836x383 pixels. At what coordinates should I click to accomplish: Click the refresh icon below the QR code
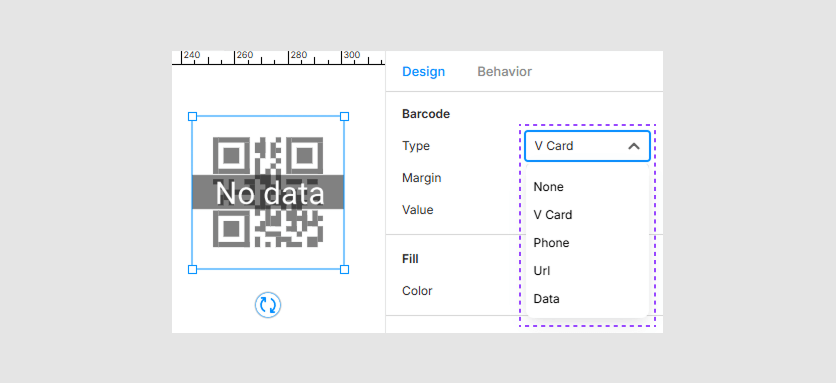click(x=268, y=305)
